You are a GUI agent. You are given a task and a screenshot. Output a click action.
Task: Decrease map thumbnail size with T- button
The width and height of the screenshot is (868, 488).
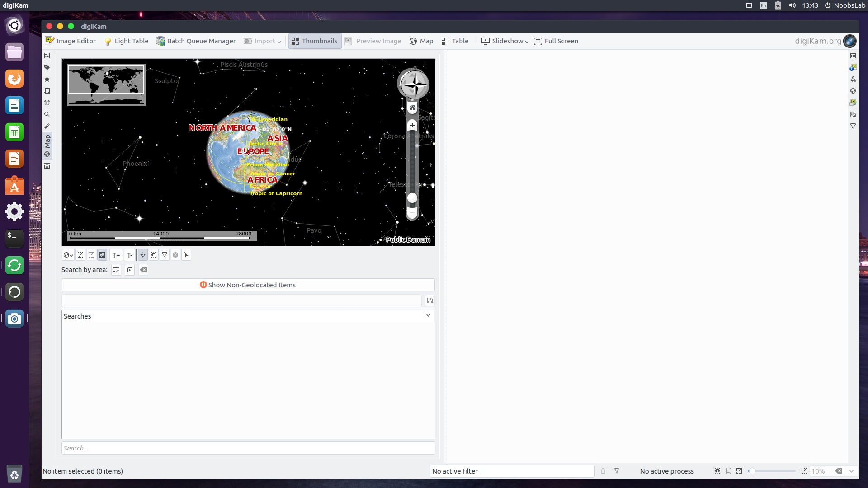pyautogui.click(x=130, y=255)
